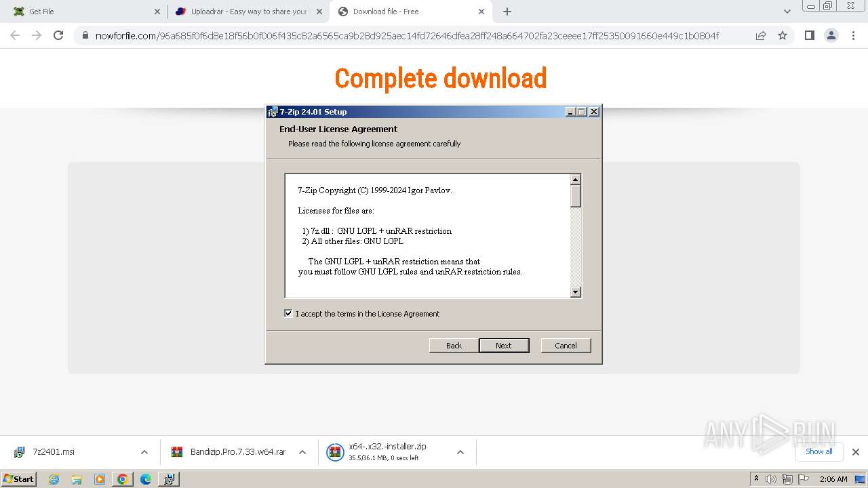Viewport: 868px width, 488px height.
Task: Click 7-Zip Setup title bar icon
Action: pyautogui.click(x=273, y=112)
